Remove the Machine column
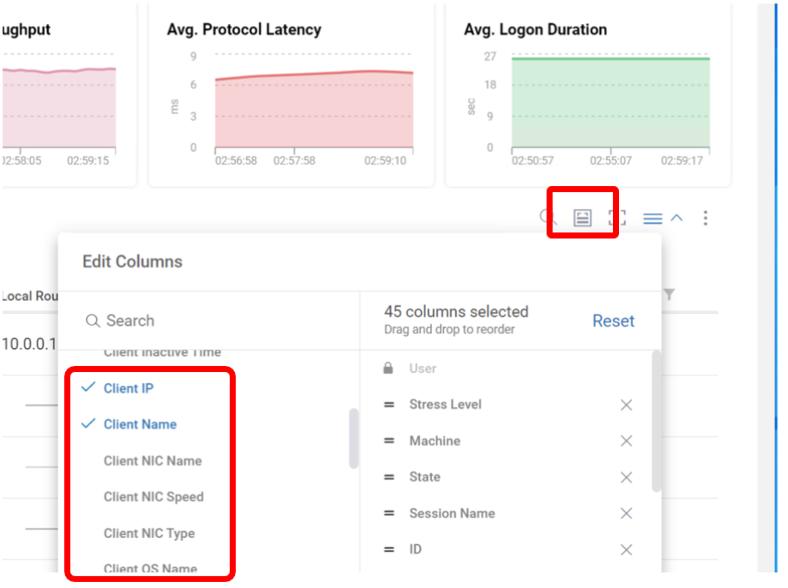This screenshot has height=588, width=788. (626, 441)
